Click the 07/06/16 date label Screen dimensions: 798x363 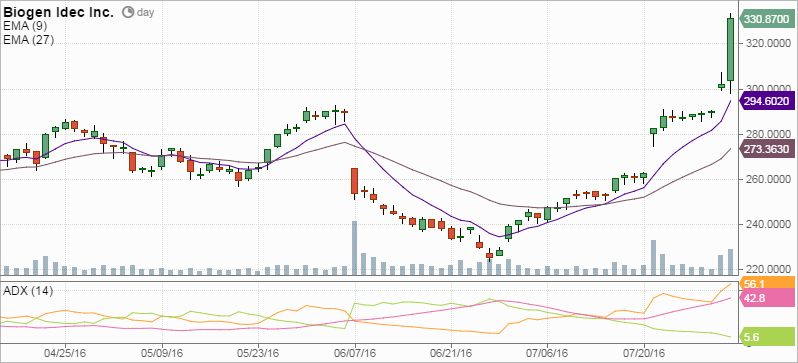(548, 352)
